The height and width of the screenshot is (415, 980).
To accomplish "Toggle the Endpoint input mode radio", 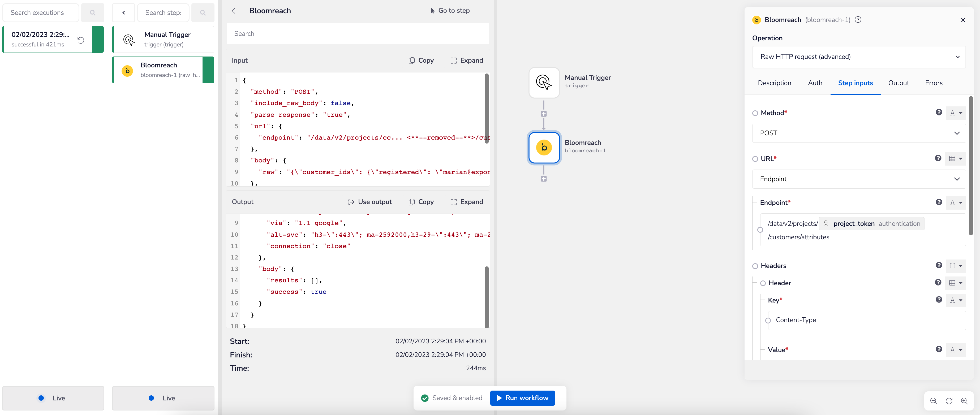I will pyautogui.click(x=760, y=230).
